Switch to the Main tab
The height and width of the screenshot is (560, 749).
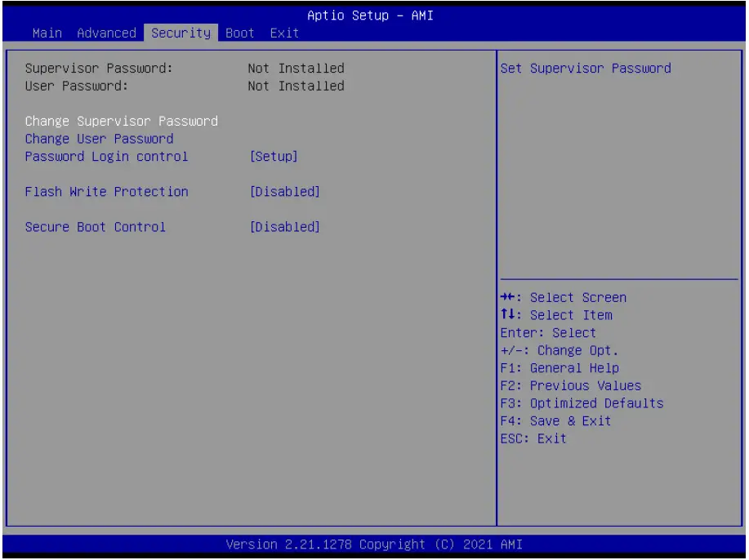pyautogui.click(x=45, y=33)
